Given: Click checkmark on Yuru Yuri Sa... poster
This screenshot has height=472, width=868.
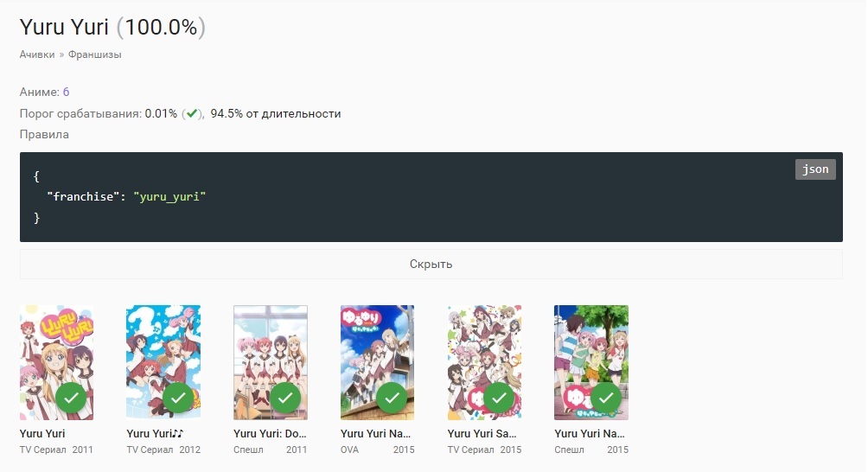Looking at the screenshot, I should 499,398.
